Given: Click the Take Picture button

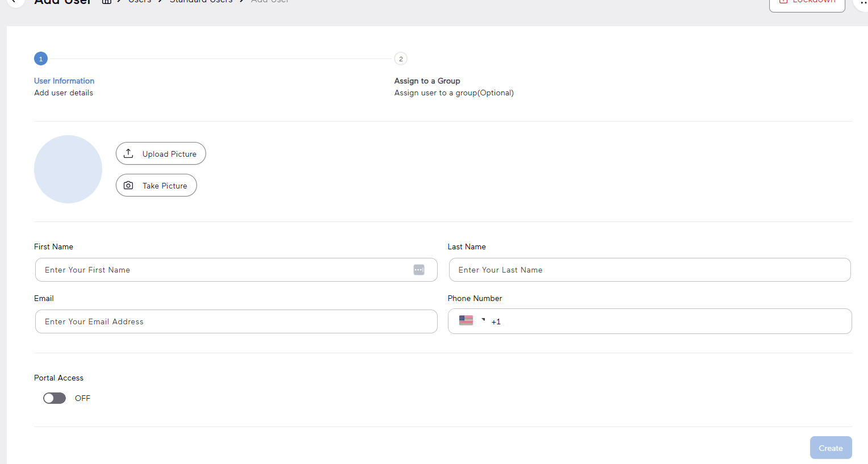Looking at the screenshot, I should point(156,185).
